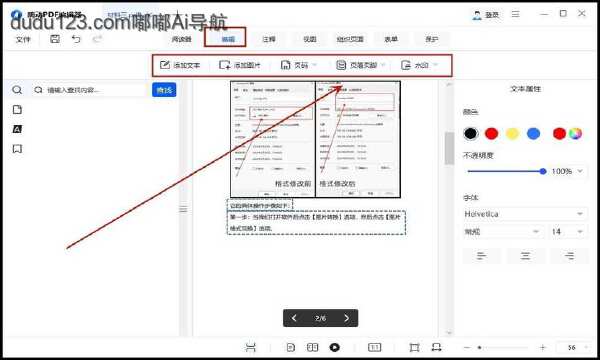Screen dimensions: 600x360
Task: Open the page thumbnails sidebar icon
Action: pos(17,110)
